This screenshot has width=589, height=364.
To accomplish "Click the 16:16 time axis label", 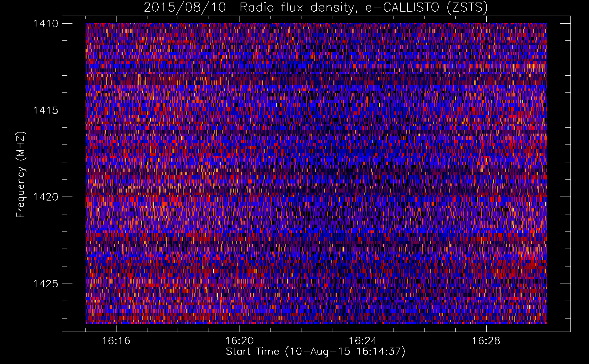I will pos(116,341).
